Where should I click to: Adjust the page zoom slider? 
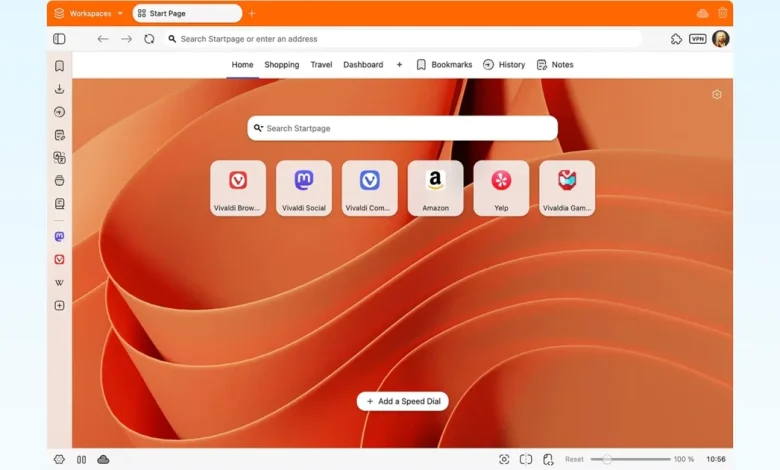click(x=630, y=459)
